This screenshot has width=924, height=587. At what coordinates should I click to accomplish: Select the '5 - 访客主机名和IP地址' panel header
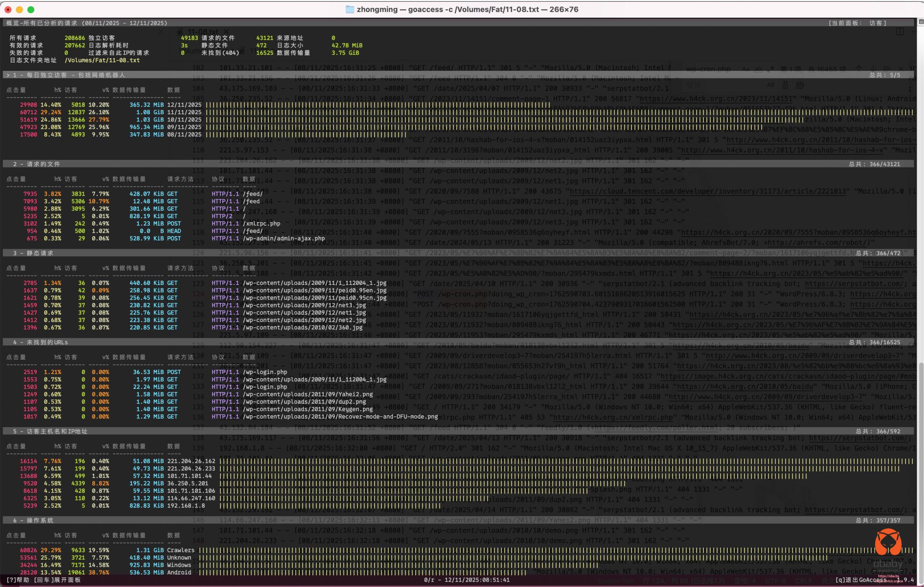point(50,431)
